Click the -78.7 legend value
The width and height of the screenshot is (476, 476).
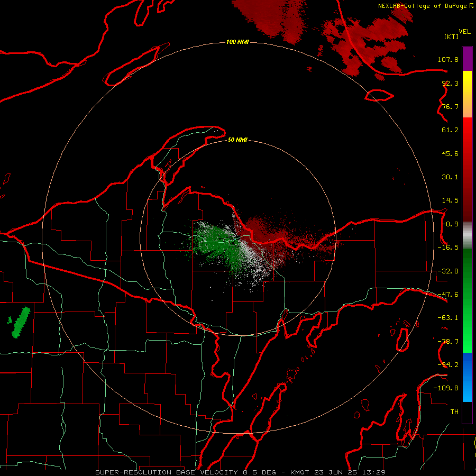[x=448, y=342]
